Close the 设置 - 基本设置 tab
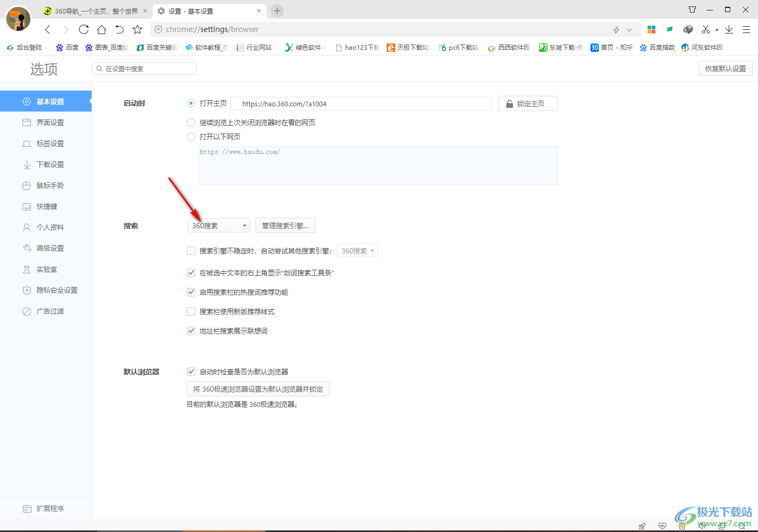 point(259,10)
